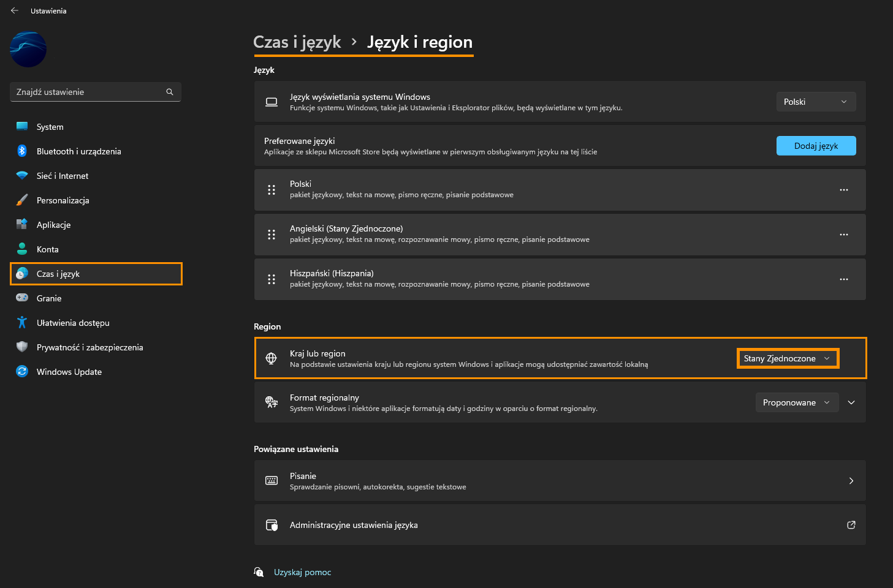Open more options for Polski language
The height and width of the screenshot is (588, 893).
[x=844, y=190]
